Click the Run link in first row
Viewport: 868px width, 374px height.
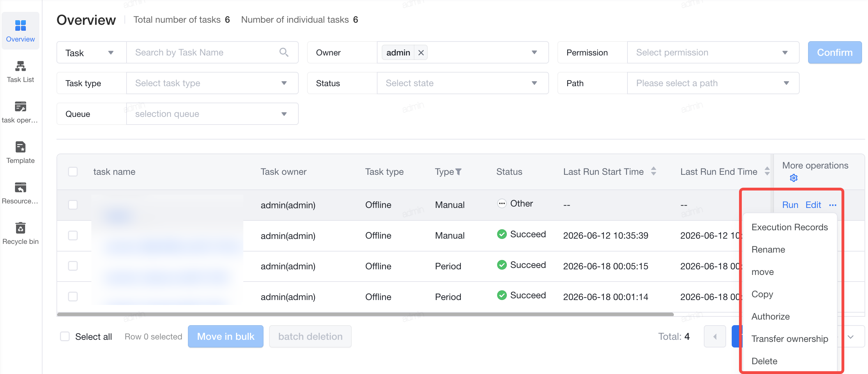coord(790,205)
